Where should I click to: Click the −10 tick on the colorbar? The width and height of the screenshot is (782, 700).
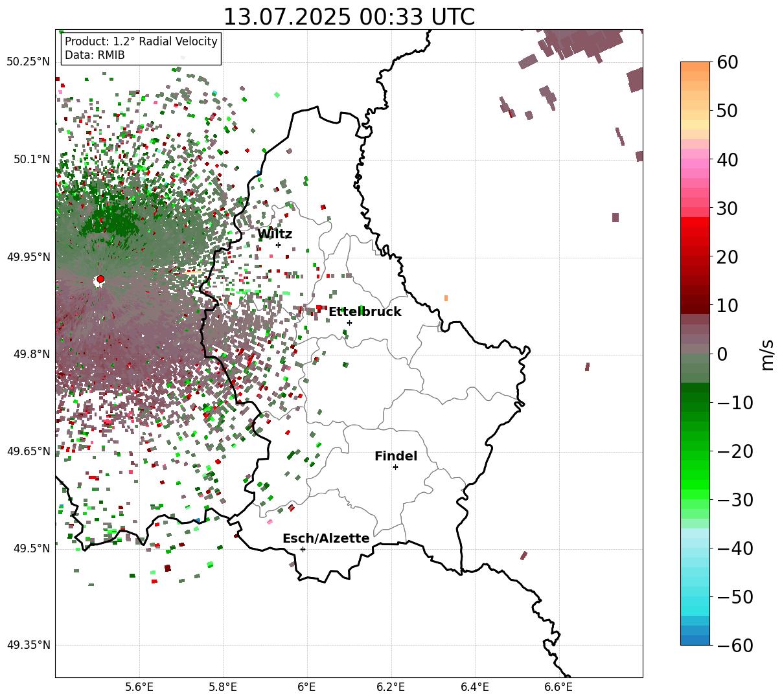(735, 402)
